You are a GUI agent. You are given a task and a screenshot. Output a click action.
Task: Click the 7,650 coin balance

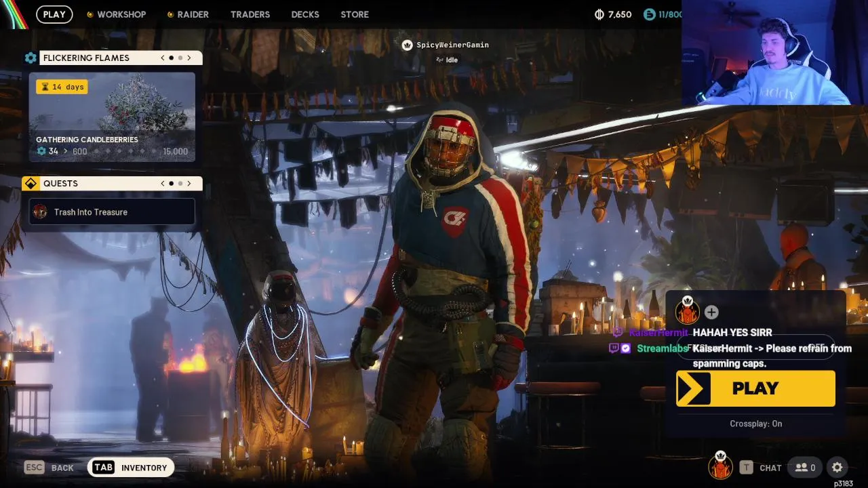(620, 14)
